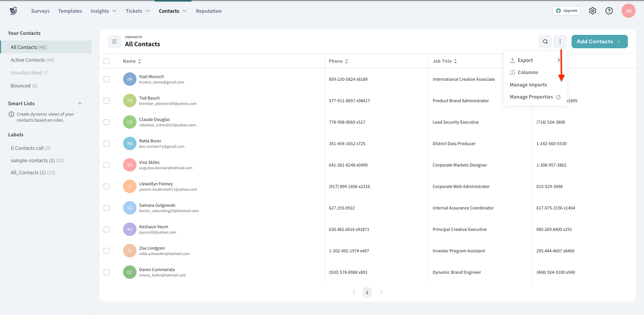The image size is (644, 315).
Task: Sort contacts by the Name column arrows
Action: [x=140, y=61]
